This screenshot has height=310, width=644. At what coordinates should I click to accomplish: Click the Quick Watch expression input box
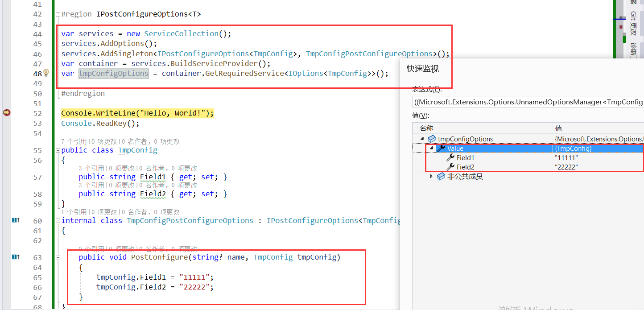point(528,102)
